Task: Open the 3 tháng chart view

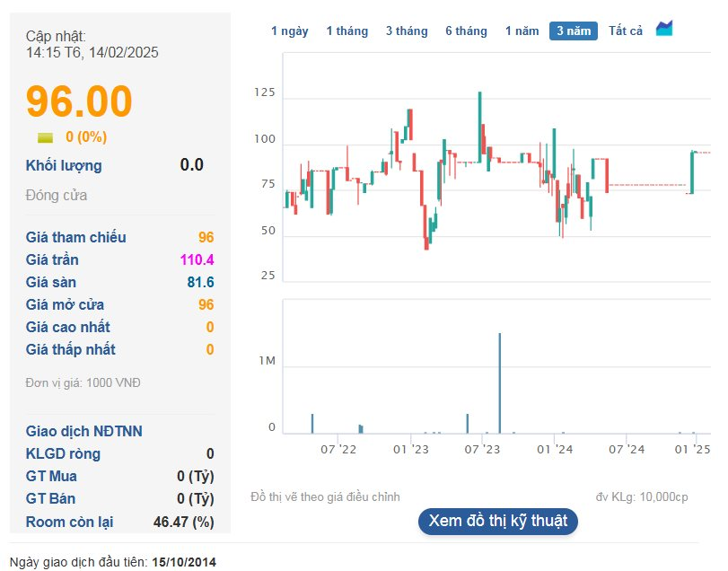Action: coord(406,31)
